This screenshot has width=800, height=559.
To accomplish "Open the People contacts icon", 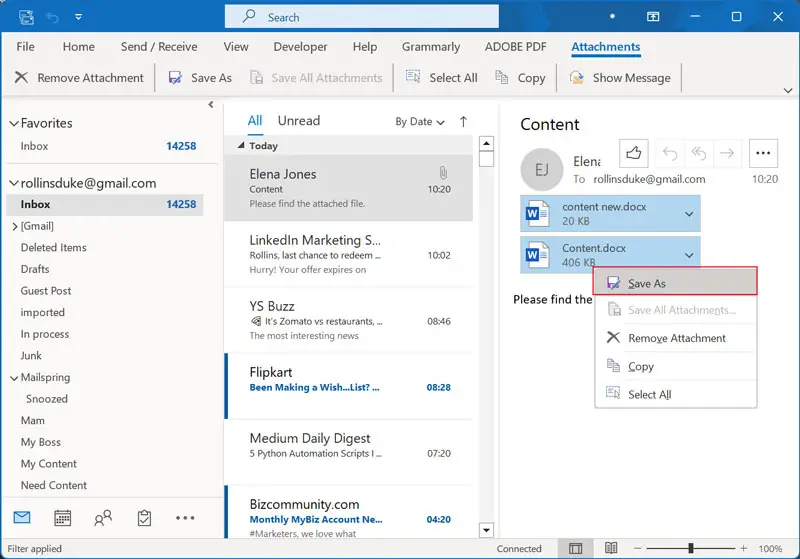I will [x=103, y=518].
